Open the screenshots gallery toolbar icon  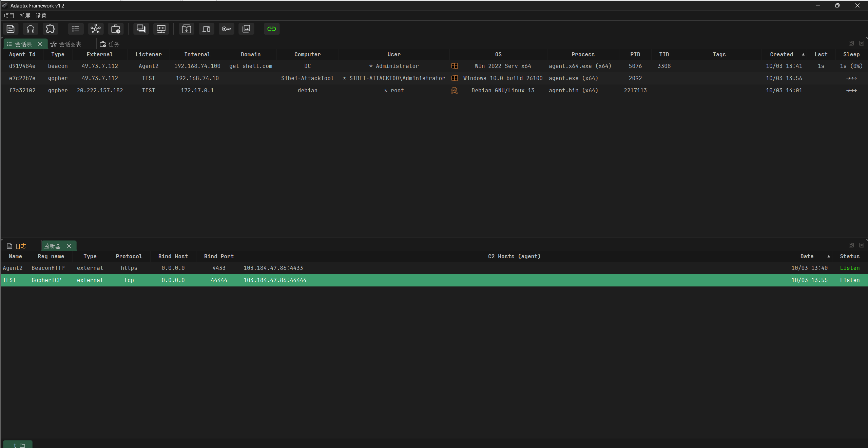pyautogui.click(x=246, y=29)
